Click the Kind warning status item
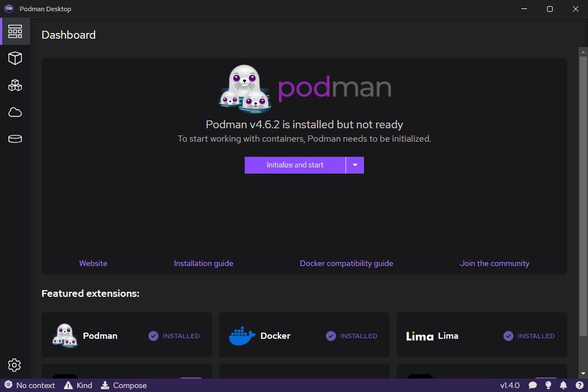The width and height of the screenshot is (588, 392). click(78, 385)
